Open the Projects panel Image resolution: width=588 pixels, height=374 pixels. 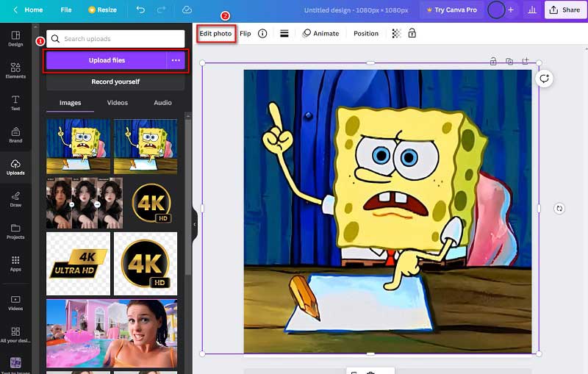(15, 231)
